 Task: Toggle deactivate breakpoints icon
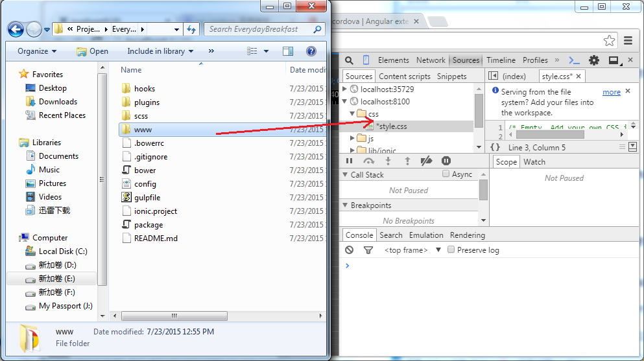pyautogui.click(x=426, y=161)
